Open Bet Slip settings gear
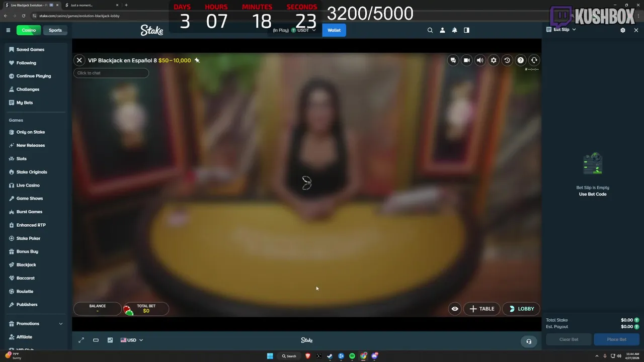644x362 pixels. click(623, 30)
